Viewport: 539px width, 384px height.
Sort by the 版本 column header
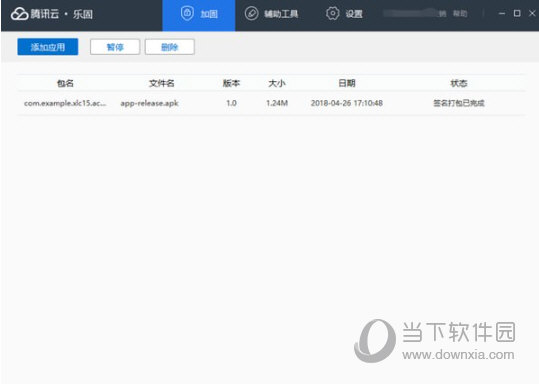pos(231,83)
